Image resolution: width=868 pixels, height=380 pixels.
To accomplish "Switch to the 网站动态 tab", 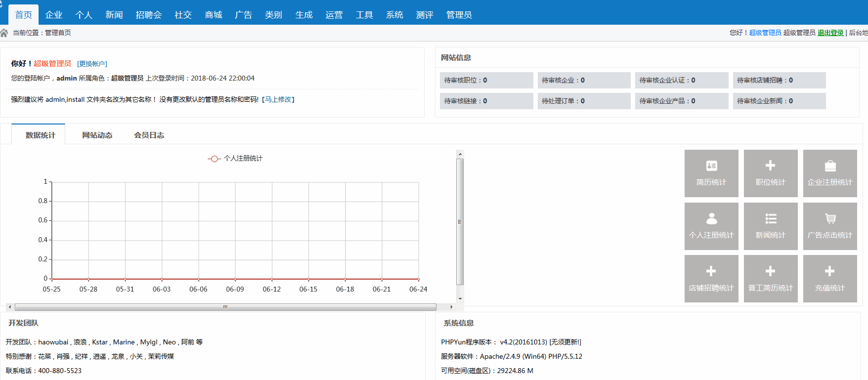I will pos(97,135).
